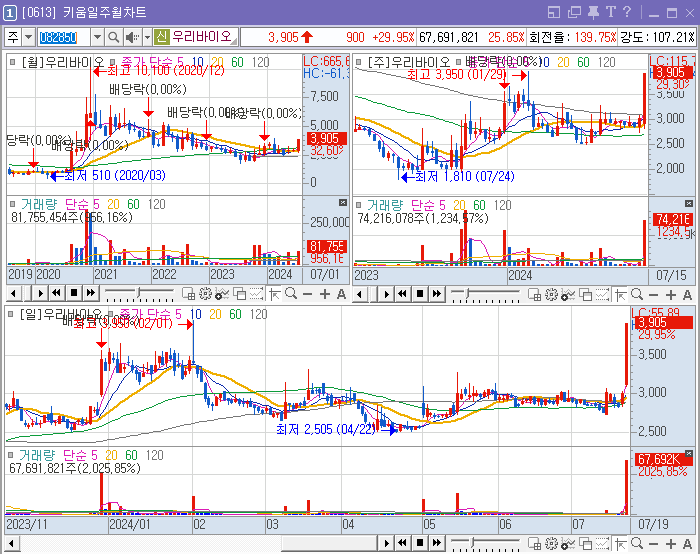700x554 pixels.
Task: Toggle crosshair cursor on weekly chart
Action: click(621, 295)
